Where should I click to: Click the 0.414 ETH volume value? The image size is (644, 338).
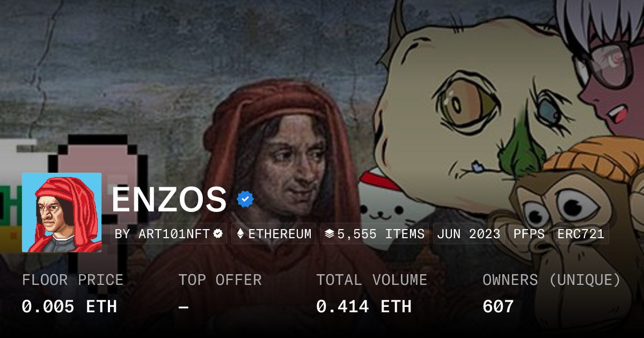tap(364, 306)
